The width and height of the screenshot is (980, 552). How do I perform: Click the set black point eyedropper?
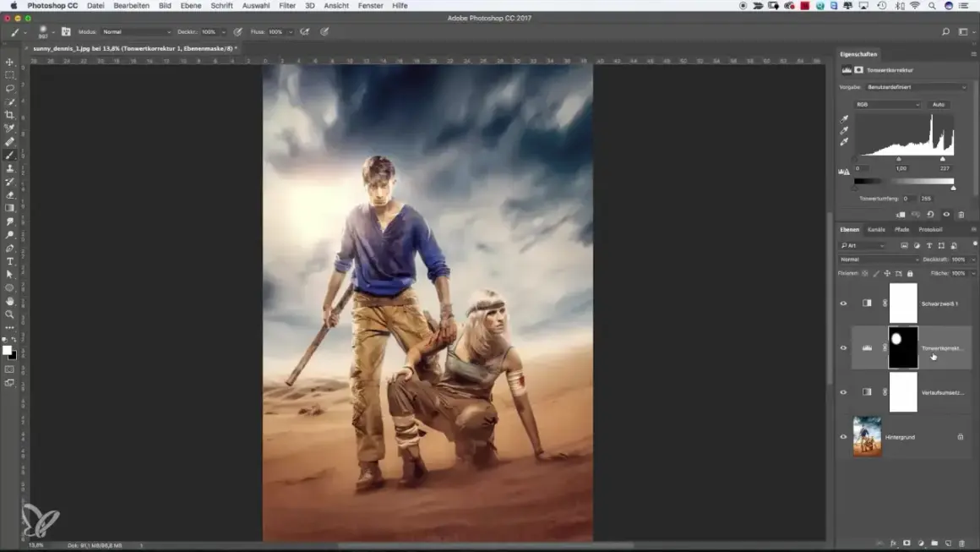pos(844,119)
